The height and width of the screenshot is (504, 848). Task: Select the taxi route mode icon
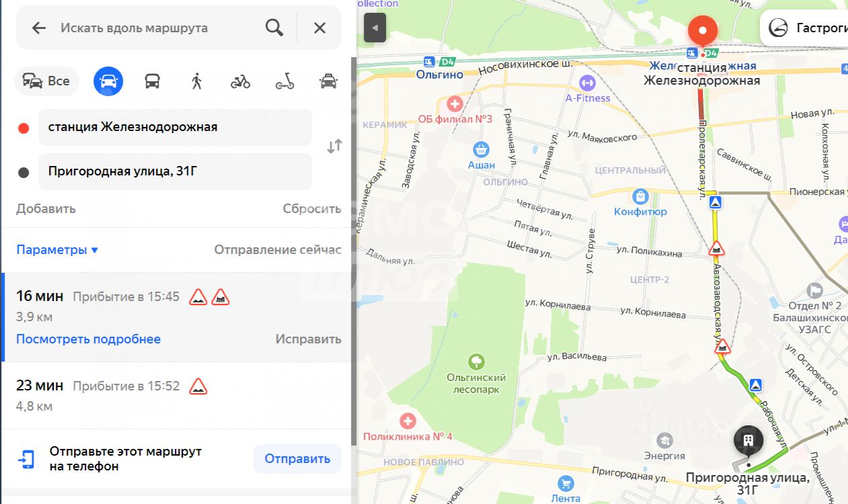328,81
